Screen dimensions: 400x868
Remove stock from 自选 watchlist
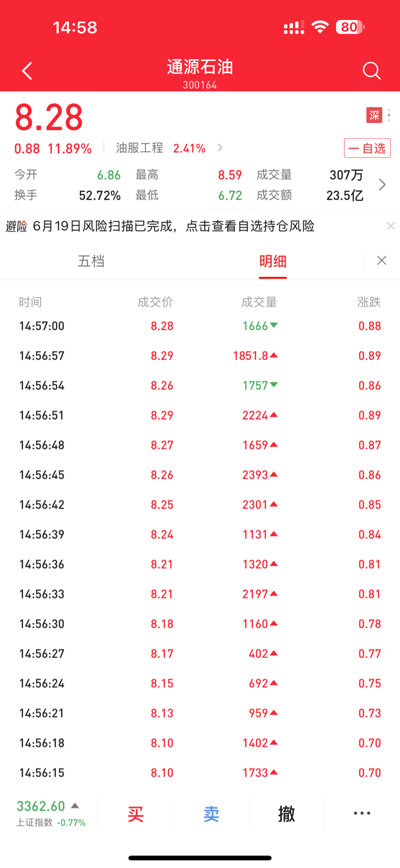pos(367,148)
